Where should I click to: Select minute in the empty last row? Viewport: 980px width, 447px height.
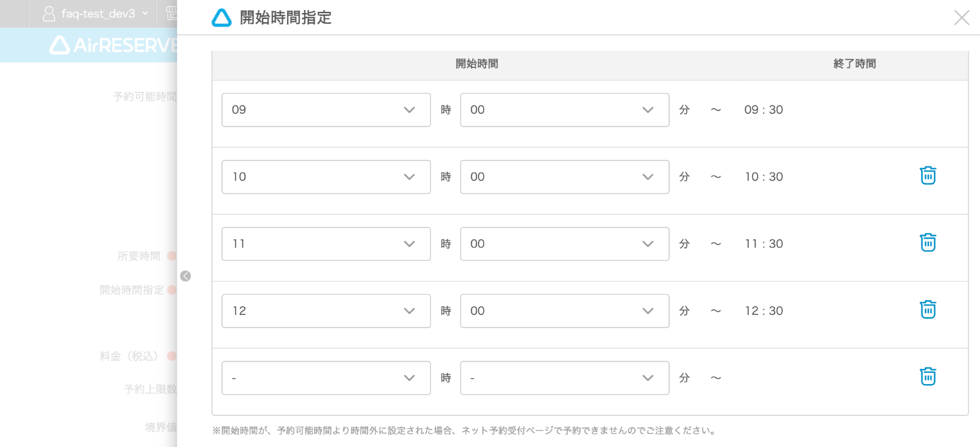pyautogui.click(x=564, y=378)
